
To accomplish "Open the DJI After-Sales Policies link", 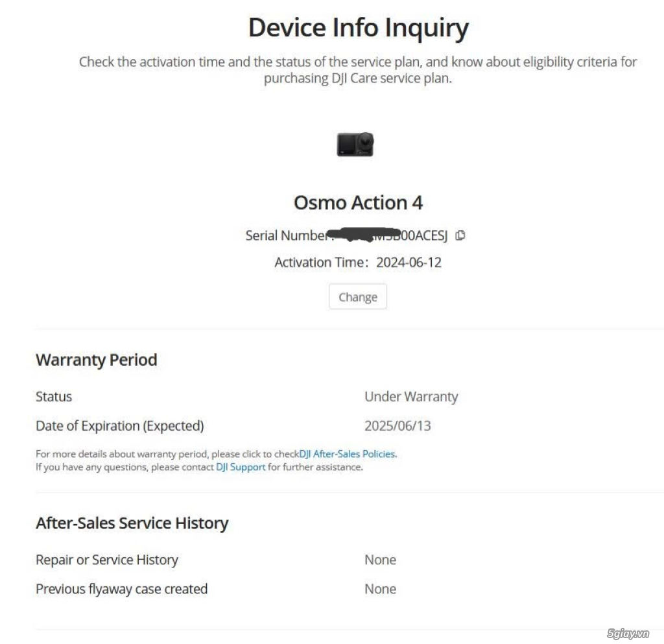I will coord(346,454).
